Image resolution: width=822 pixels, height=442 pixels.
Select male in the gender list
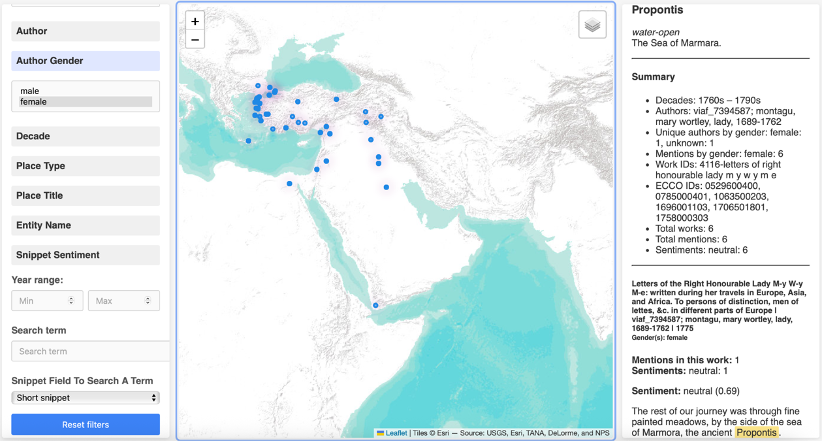(30, 91)
